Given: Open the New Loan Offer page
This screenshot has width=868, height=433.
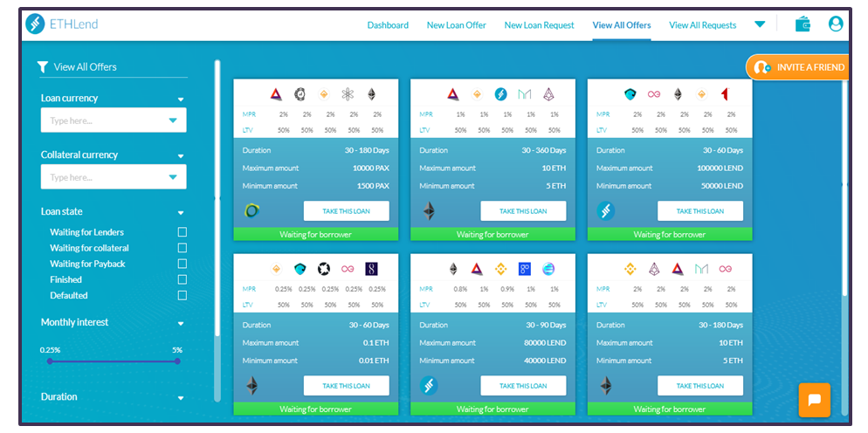Looking at the screenshot, I should point(457,25).
